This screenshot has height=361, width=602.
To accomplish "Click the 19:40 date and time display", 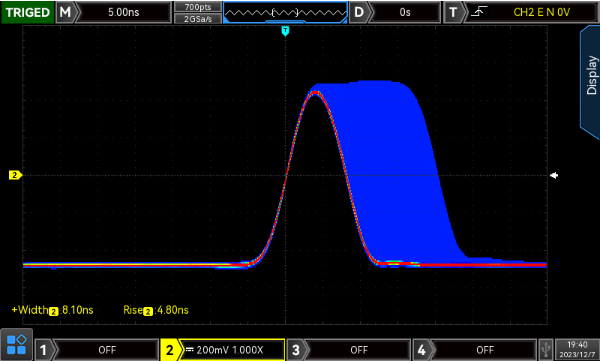I will 577,350.
